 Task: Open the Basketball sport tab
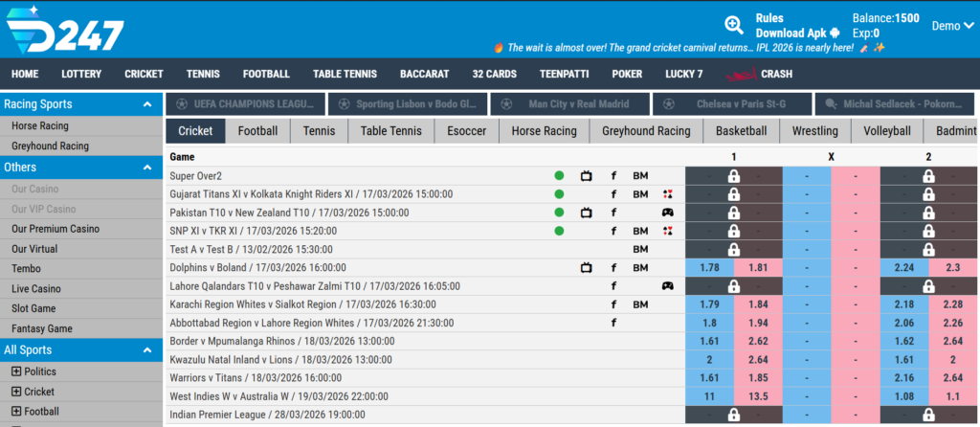pos(742,131)
